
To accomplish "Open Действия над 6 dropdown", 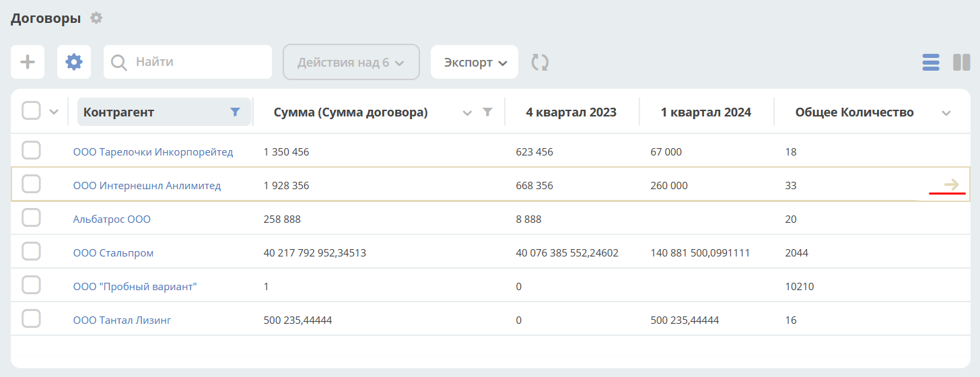I will click(x=351, y=63).
